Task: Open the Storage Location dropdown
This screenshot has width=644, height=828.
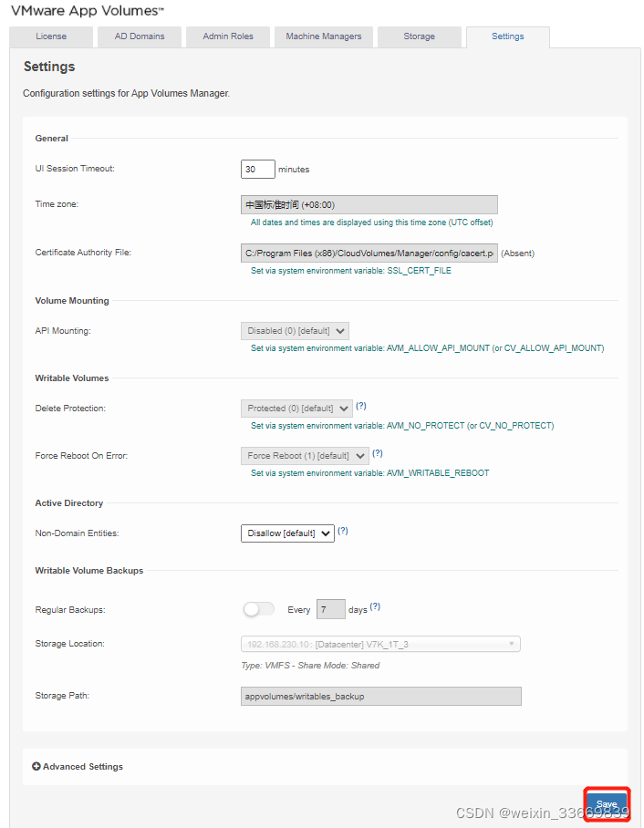Action: tap(380, 644)
